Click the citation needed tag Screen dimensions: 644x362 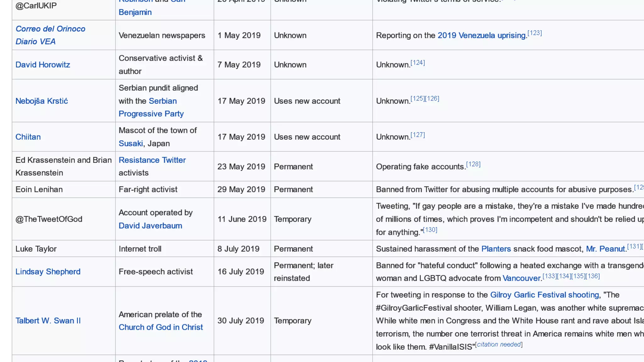[x=499, y=345]
